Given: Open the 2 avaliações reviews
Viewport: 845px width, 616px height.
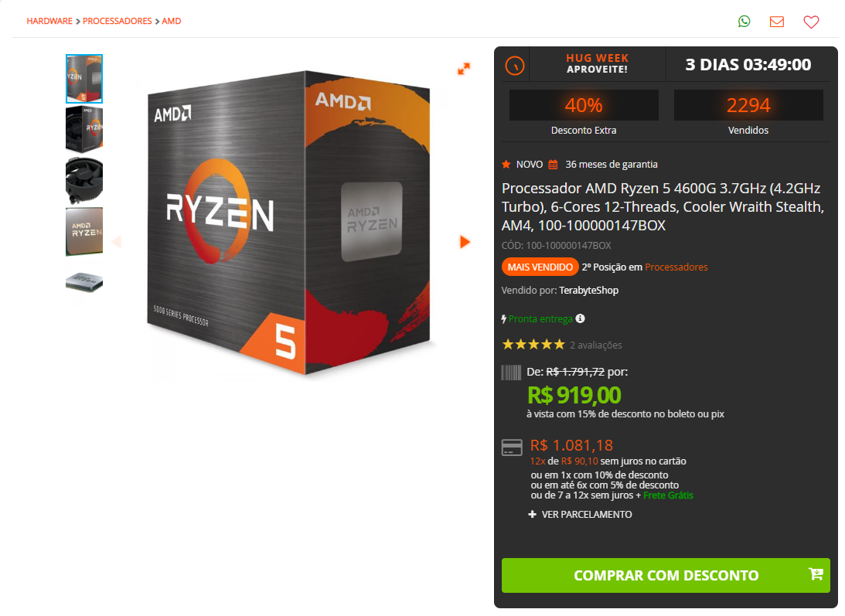Looking at the screenshot, I should tap(595, 345).
